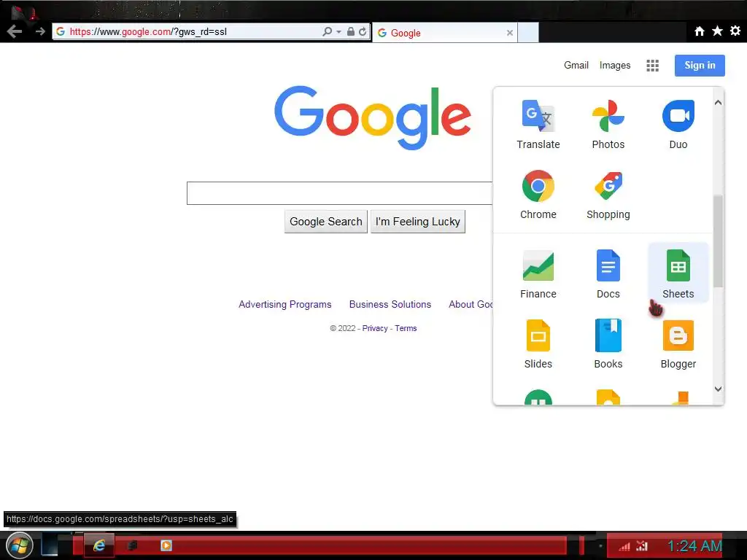Click apps panel scroll up arrow
The height and width of the screenshot is (560, 747).
coord(718,103)
